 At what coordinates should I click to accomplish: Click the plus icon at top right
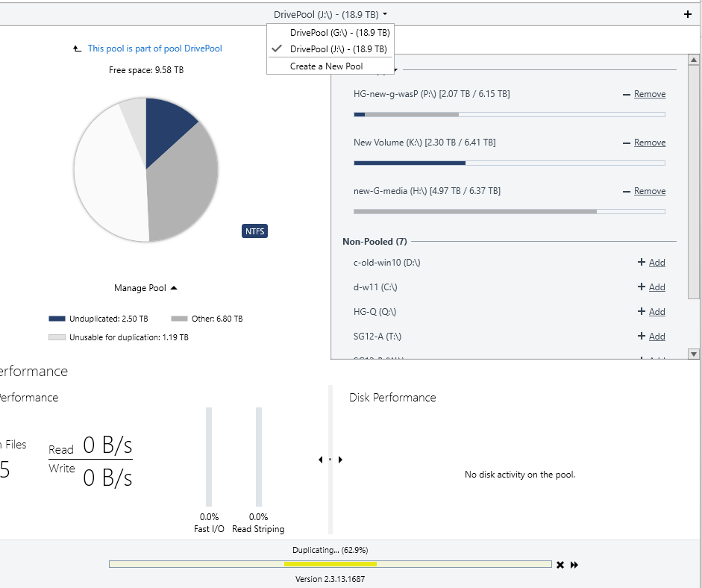pos(687,14)
